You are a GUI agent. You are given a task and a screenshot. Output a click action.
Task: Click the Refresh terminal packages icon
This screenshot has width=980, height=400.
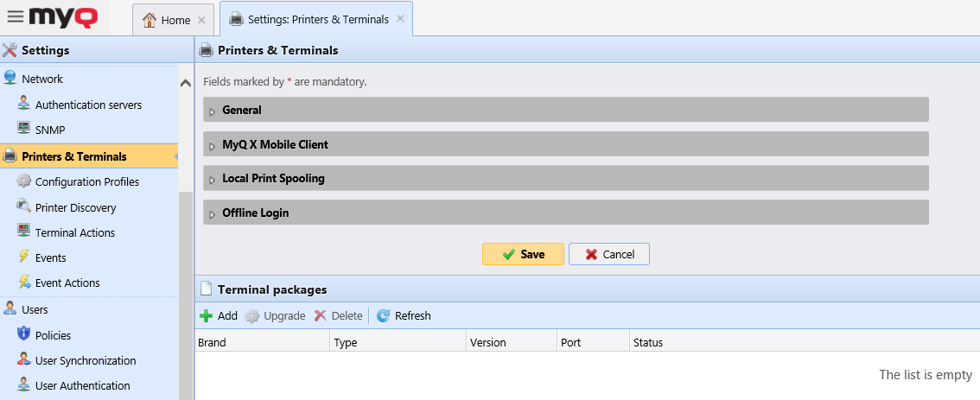(383, 316)
